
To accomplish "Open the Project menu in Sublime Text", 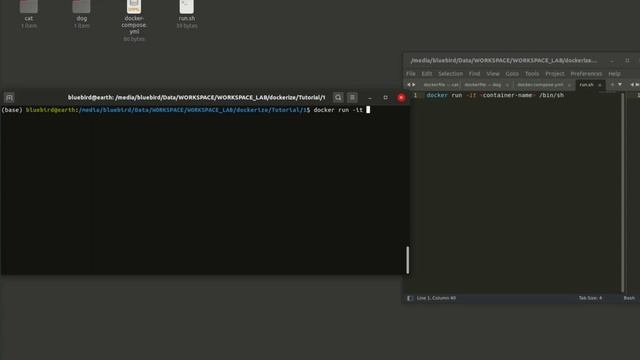I will [x=555, y=74].
